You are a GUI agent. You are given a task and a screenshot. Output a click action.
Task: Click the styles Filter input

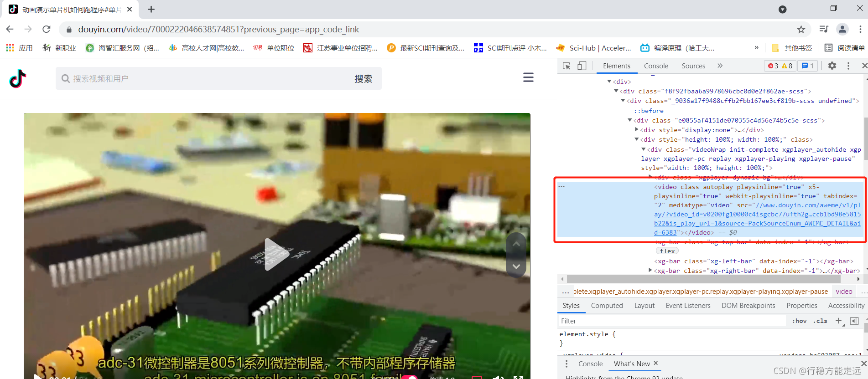(x=671, y=321)
